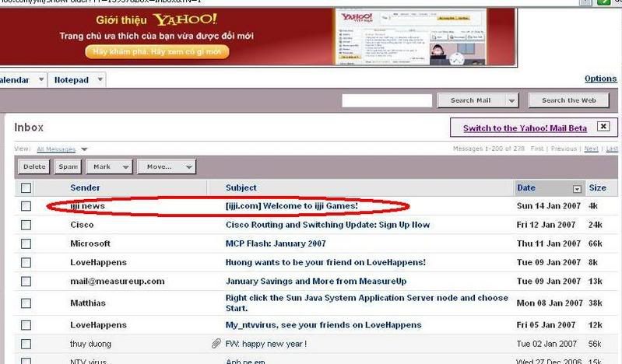Click the sender name Matthias
This screenshot has width=622, height=364.
point(88,303)
